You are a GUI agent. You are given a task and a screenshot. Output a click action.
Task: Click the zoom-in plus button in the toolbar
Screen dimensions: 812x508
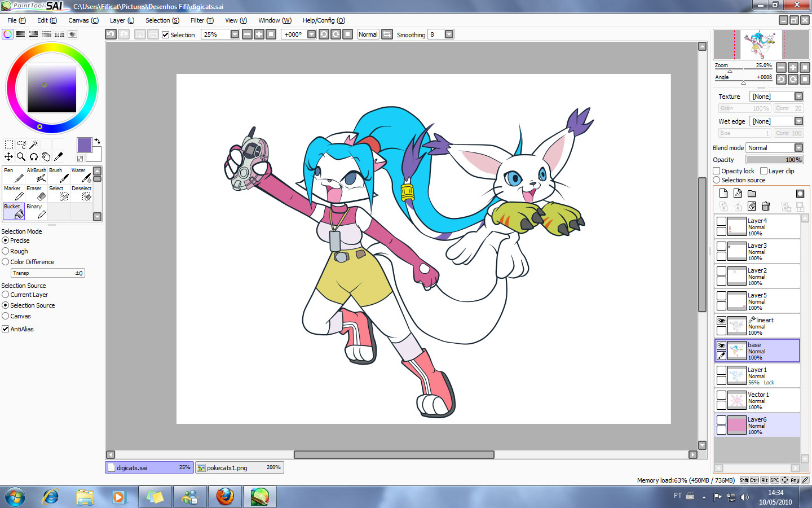point(259,34)
